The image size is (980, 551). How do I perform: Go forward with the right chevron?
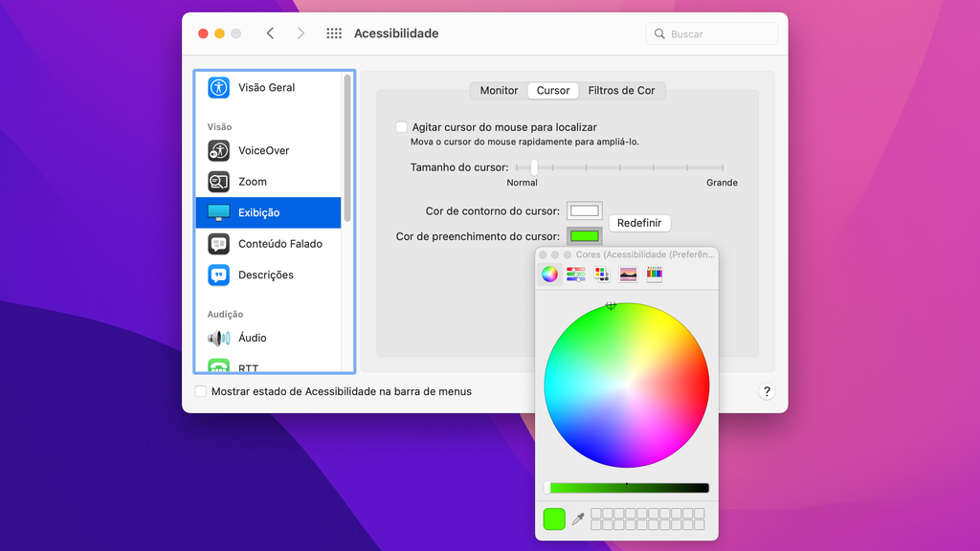[x=301, y=33]
